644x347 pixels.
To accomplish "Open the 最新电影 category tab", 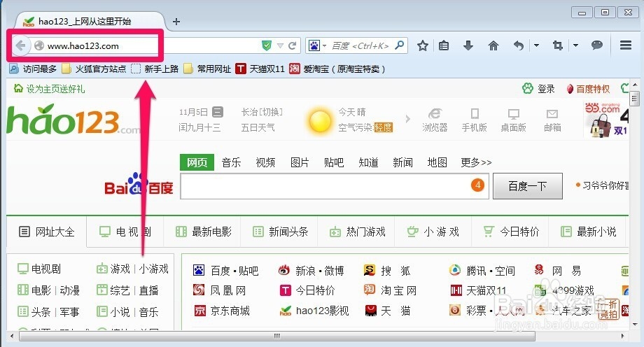I will pyautogui.click(x=204, y=232).
